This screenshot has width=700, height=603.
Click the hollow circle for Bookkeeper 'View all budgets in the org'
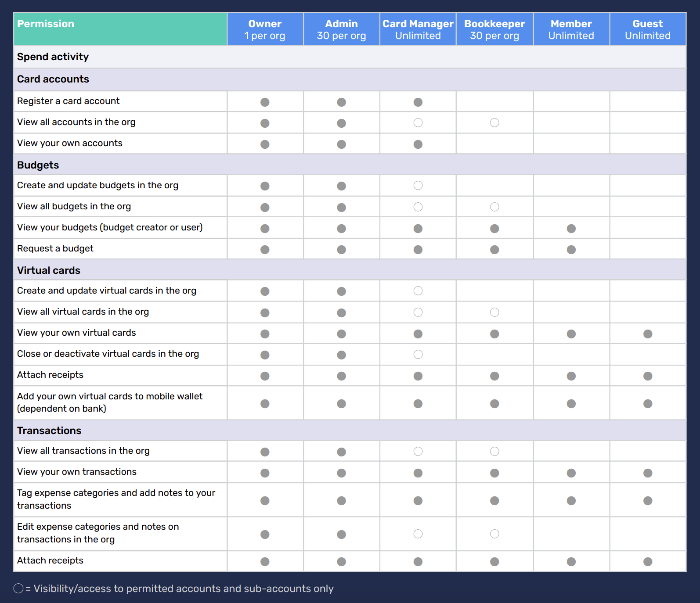pyautogui.click(x=494, y=207)
